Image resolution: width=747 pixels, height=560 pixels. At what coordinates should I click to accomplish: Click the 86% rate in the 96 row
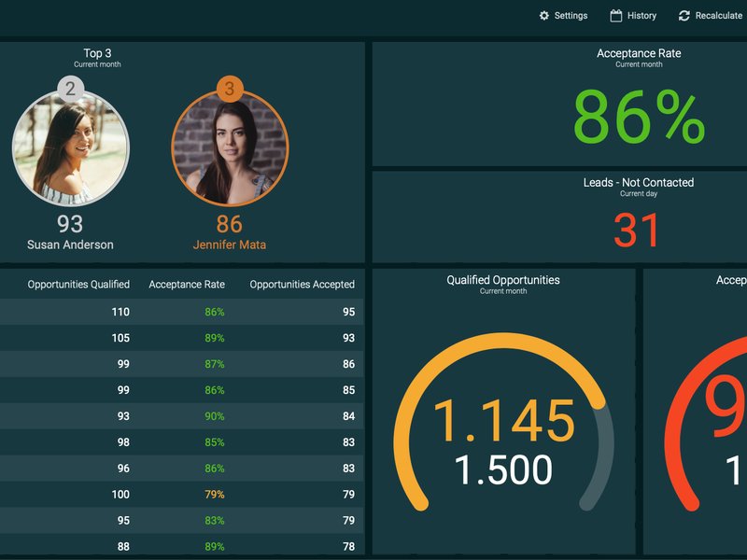(x=215, y=469)
